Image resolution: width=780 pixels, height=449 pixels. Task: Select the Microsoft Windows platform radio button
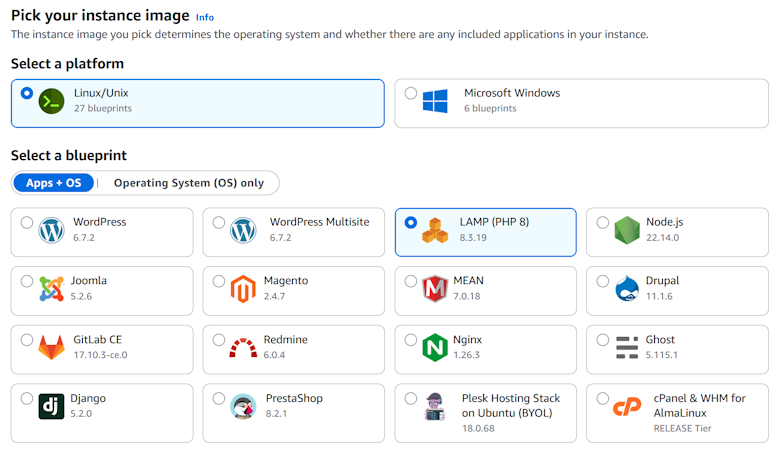411,94
